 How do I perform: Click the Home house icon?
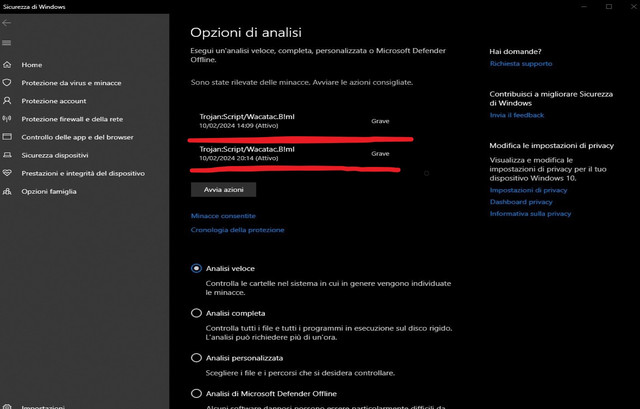click(x=7, y=64)
